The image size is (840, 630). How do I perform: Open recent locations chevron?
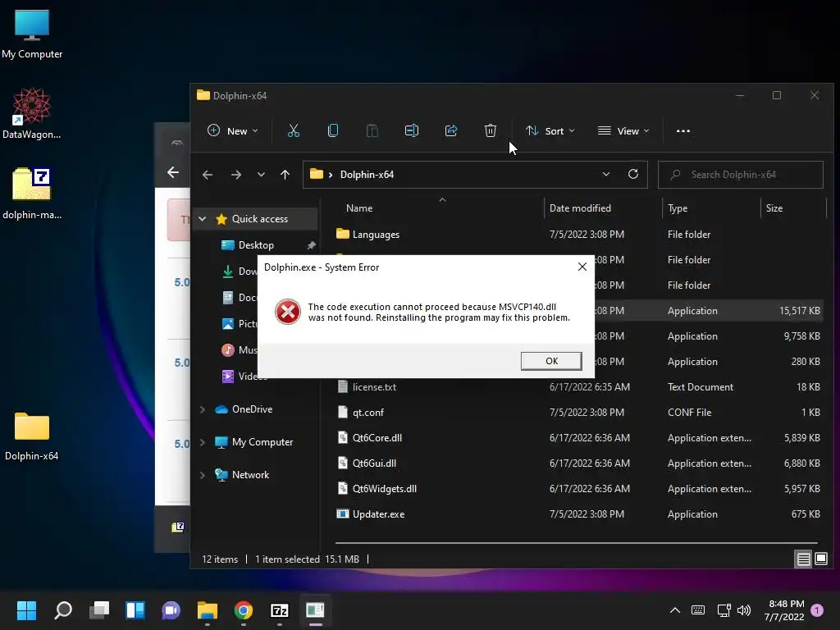[261, 175]
